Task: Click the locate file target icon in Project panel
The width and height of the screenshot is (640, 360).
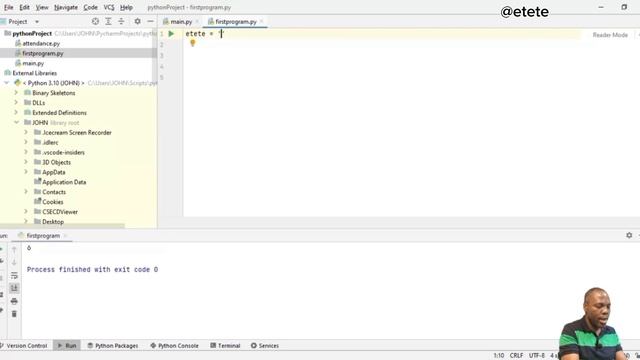Action: (95, 21)
